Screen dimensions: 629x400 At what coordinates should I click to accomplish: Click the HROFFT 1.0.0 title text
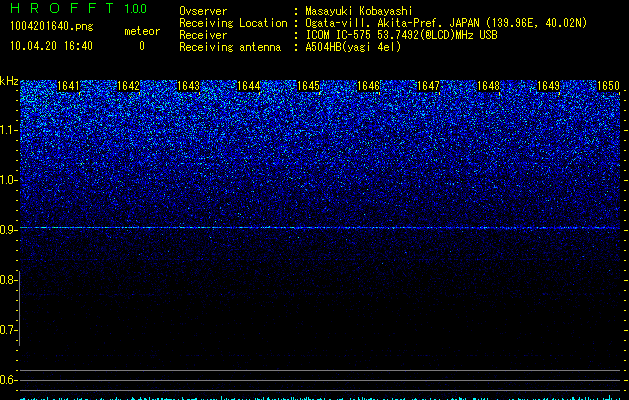pyautogui.click(x=78, y=8)
